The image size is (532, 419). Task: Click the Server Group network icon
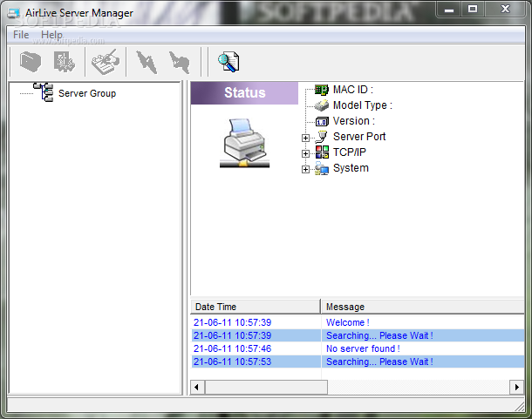[44, 92]
